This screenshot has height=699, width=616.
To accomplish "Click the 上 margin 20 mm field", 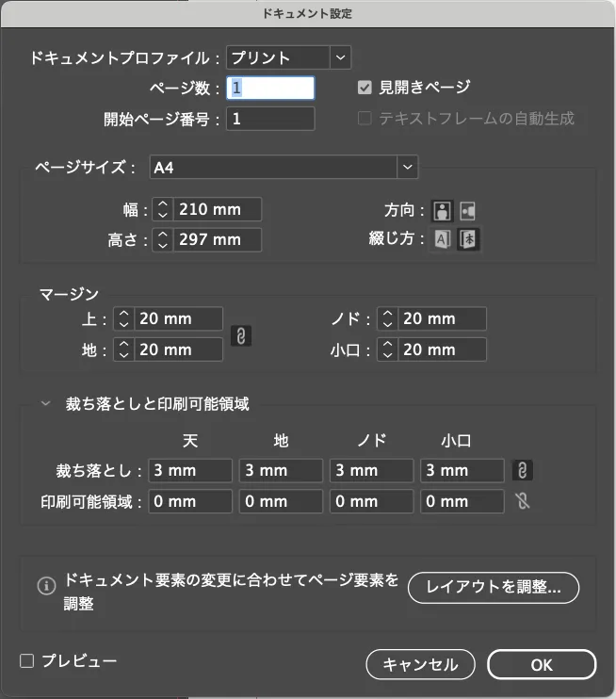I will [178, 318].
